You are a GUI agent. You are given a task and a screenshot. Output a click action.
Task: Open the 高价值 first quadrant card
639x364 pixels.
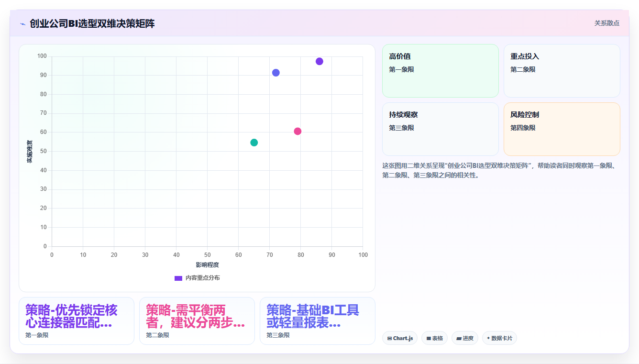pos(440,71)
